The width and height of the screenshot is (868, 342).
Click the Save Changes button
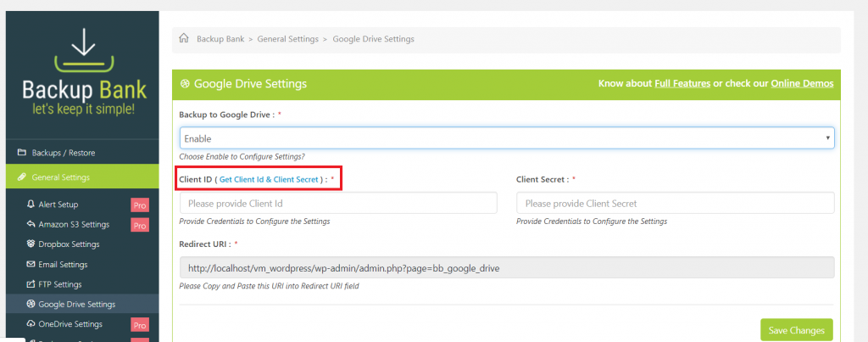coord(797,330)
